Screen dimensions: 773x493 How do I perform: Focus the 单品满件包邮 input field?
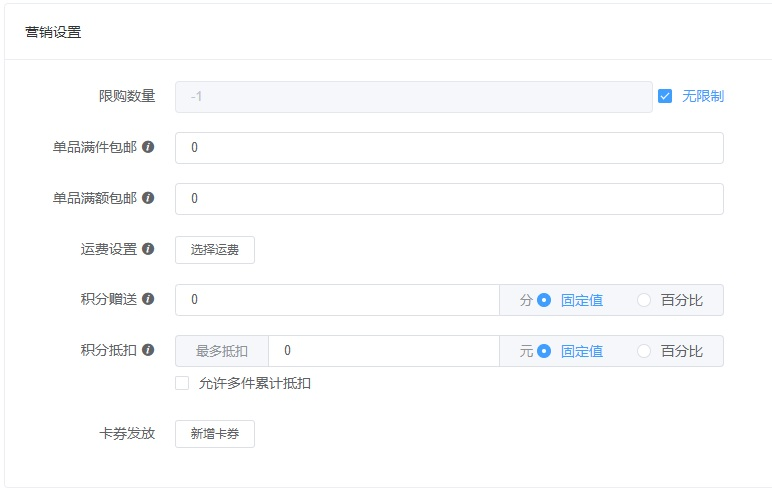[x=449, y=148]
